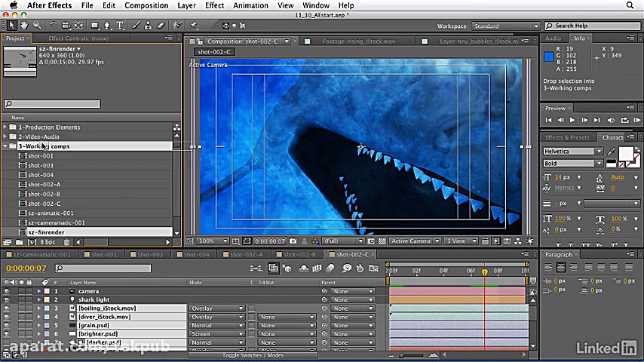This screenshot has width=644, height=362.
Task: Select the Zoom magnifier tool
Action: (x=37, y=26)
